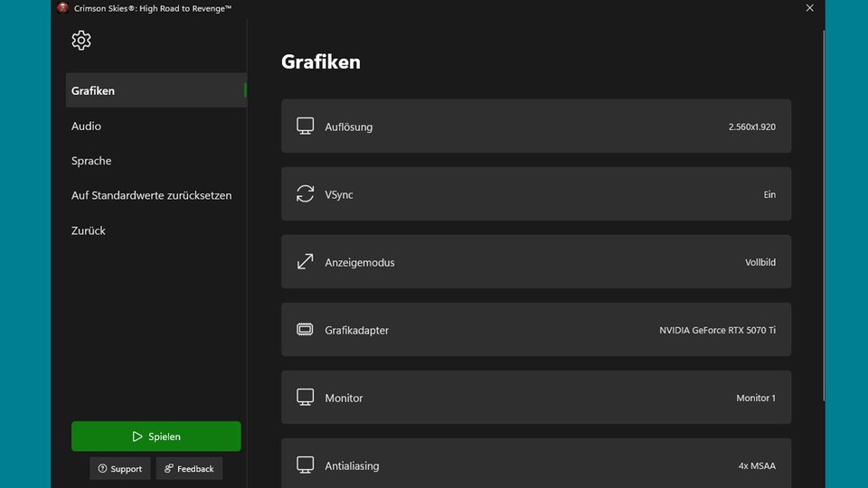Change the Auflösung value 2.560x1.920

click(751, 127)
